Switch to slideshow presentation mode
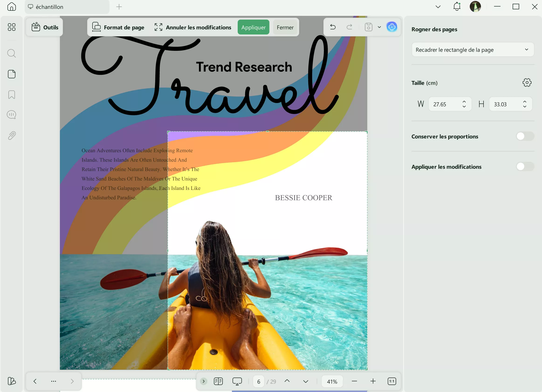Viewport: 542px width, 392px height. coord(237,381)
